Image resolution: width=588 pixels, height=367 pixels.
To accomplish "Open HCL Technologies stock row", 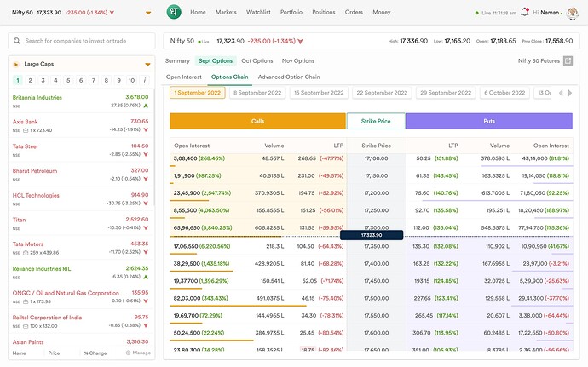I will 82,199.
